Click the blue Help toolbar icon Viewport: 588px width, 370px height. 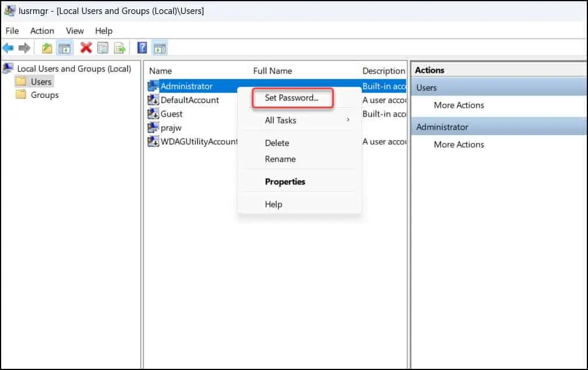click(142, 48)
